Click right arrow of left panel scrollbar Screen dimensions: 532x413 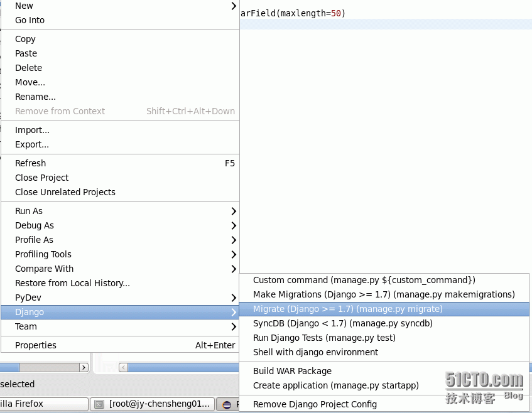click(x=84, y=367)
